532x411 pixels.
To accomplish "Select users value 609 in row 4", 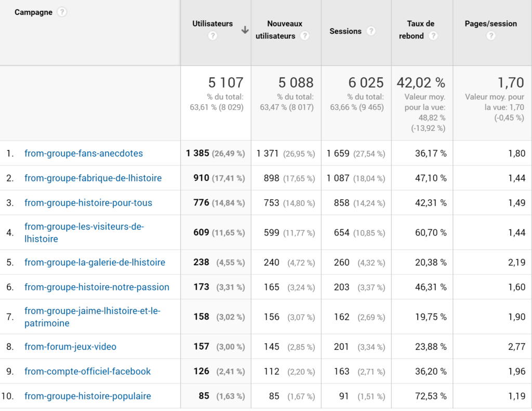I will (201, 233).
